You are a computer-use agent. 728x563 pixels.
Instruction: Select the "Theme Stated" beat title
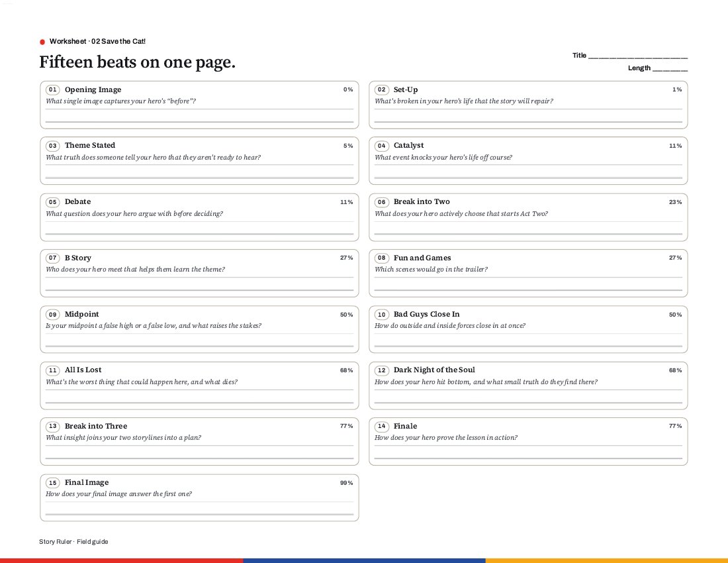tap(90, 146)
